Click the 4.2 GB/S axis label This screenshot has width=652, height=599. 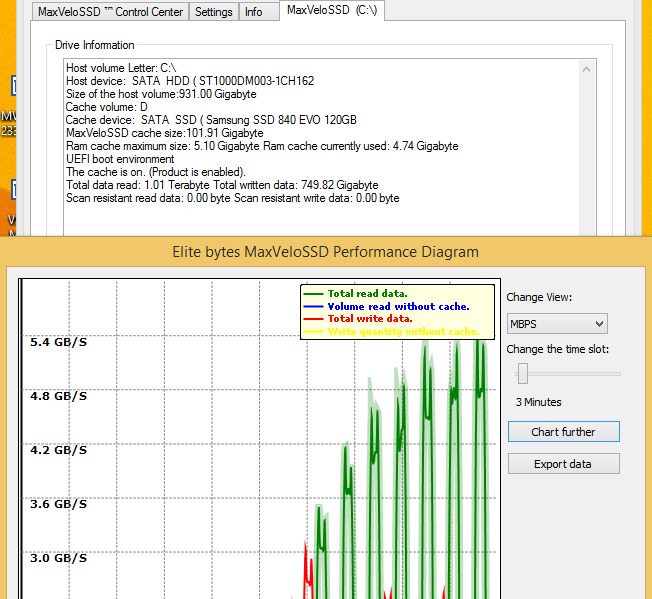tap(59, 450)
